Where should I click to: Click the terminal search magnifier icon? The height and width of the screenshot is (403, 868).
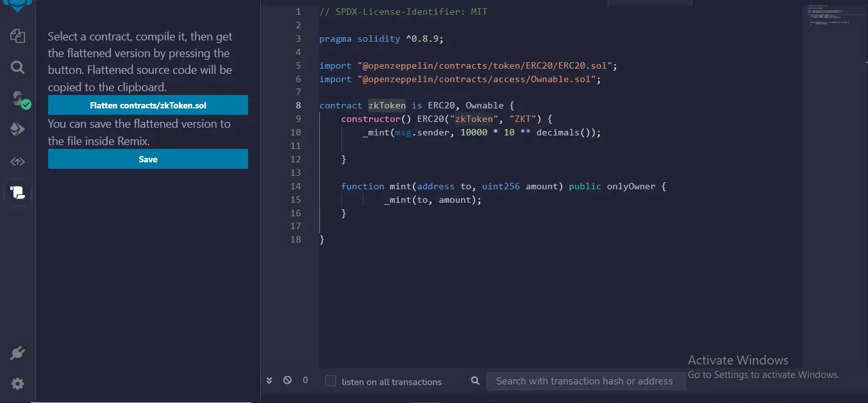(475, 381)
